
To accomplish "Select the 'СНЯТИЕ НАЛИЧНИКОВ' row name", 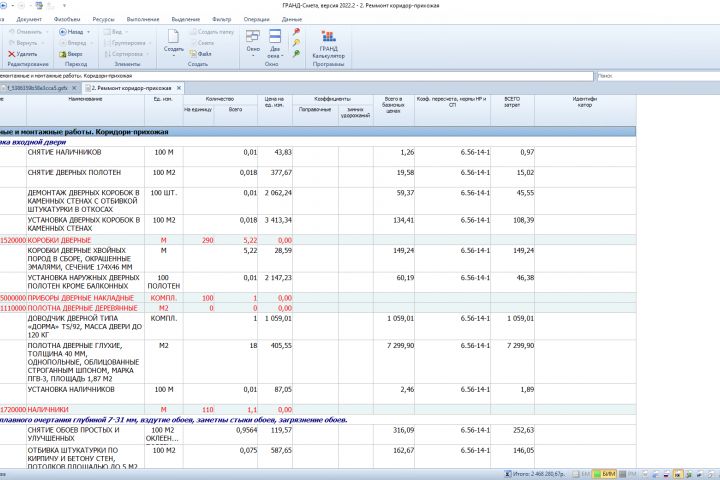I will (x=64, y=152).
